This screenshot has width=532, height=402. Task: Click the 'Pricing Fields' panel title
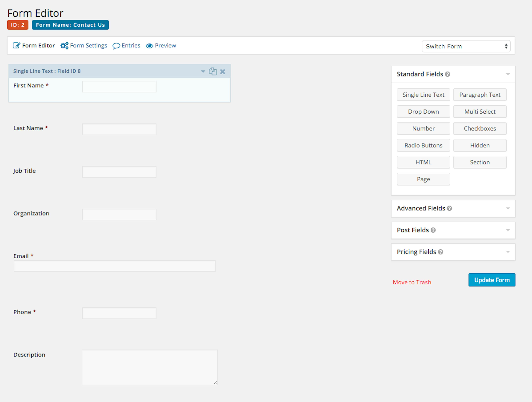416,252
